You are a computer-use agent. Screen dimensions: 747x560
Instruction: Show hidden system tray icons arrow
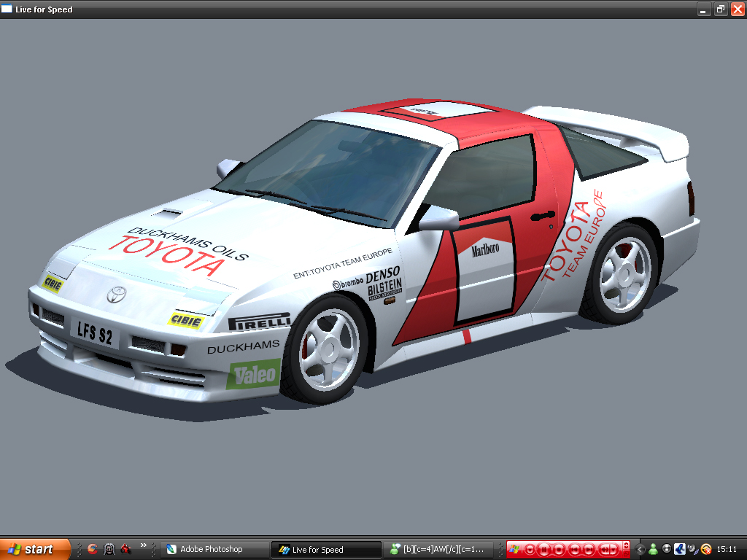coord(640,550)
